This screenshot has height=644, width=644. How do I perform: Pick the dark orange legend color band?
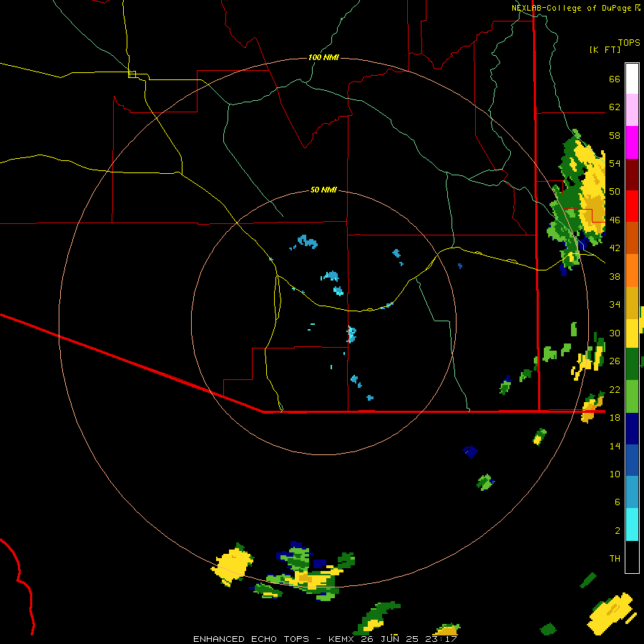coord(632,238)
